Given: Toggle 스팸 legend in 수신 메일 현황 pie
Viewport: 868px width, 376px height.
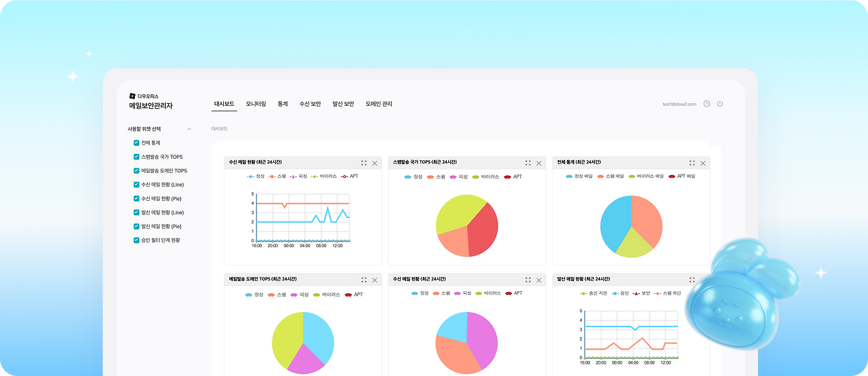Looking at the screenshot, I should 441,293.
